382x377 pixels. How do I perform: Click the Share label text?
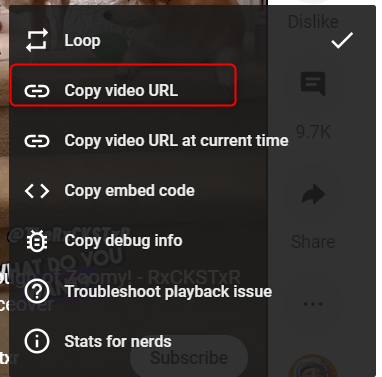tap(313, 241)
